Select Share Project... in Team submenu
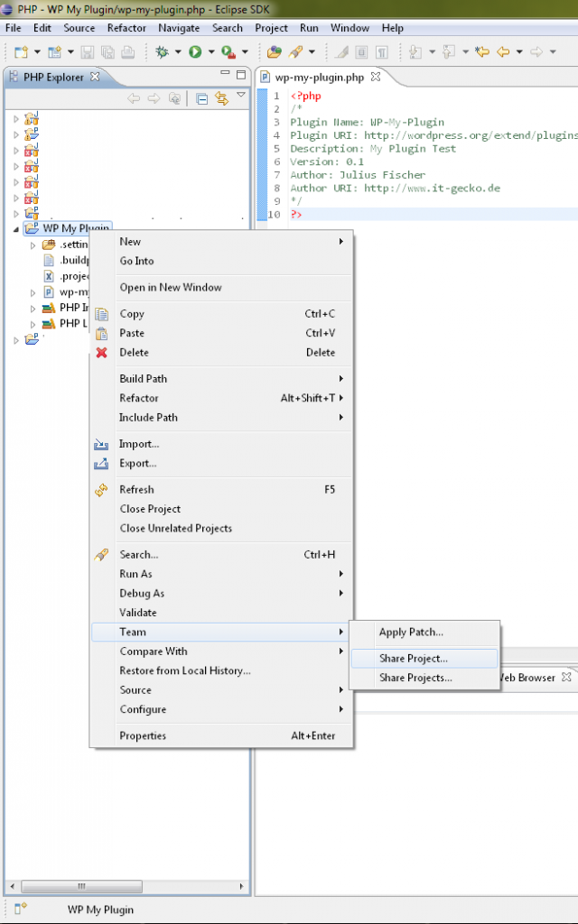 click(x=413, y=659)
